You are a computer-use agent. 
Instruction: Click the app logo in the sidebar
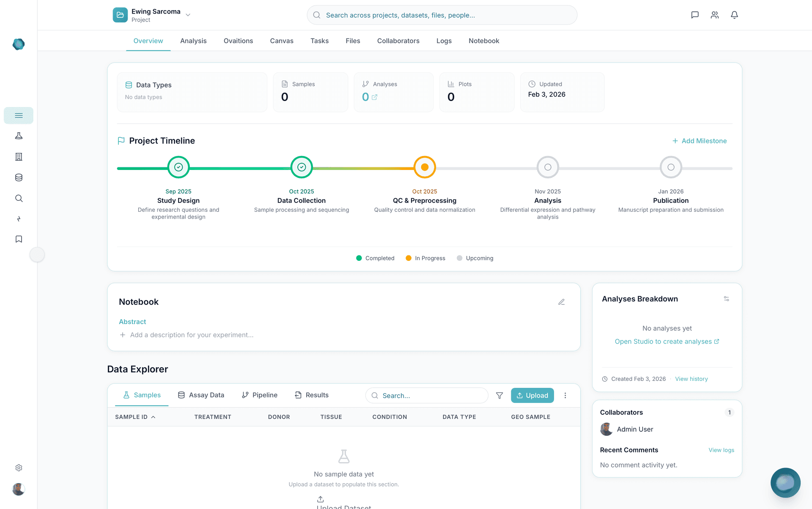pos(19,44)
